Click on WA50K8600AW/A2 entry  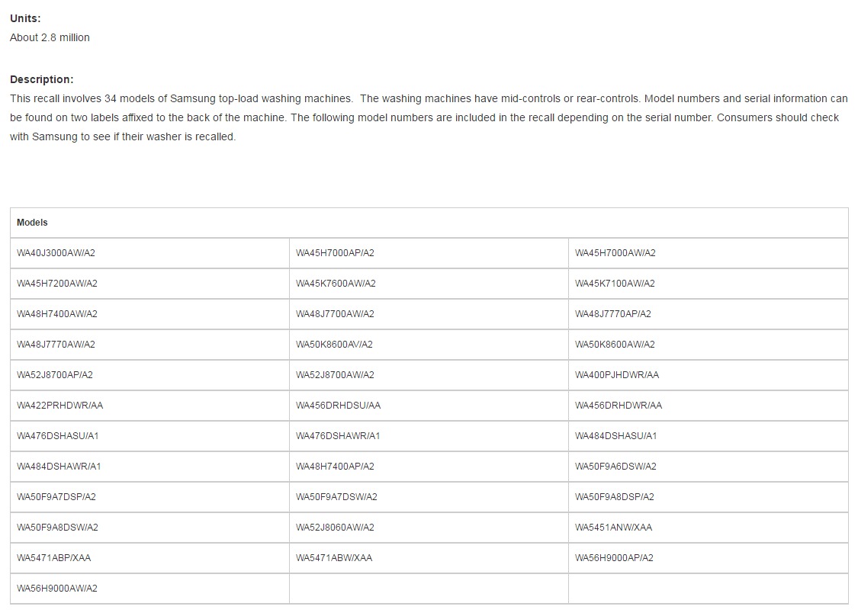click(x=615, y=345)
